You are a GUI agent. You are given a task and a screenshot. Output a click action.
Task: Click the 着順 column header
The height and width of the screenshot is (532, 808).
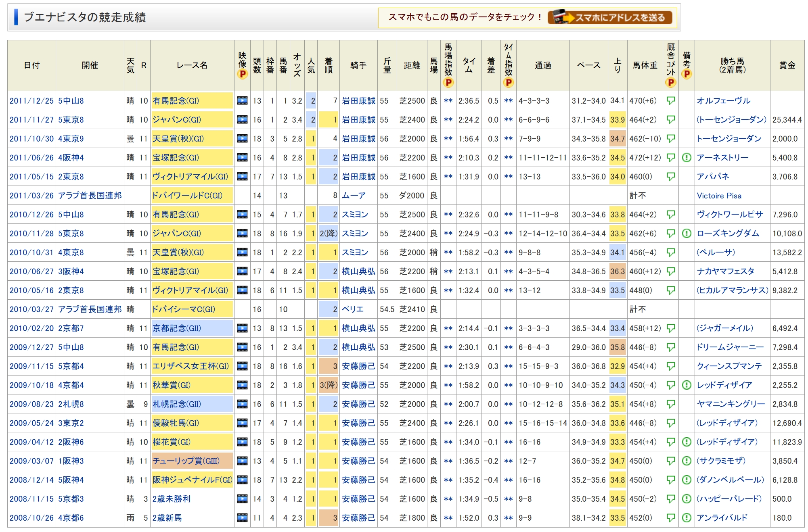[x=329, y=65]
